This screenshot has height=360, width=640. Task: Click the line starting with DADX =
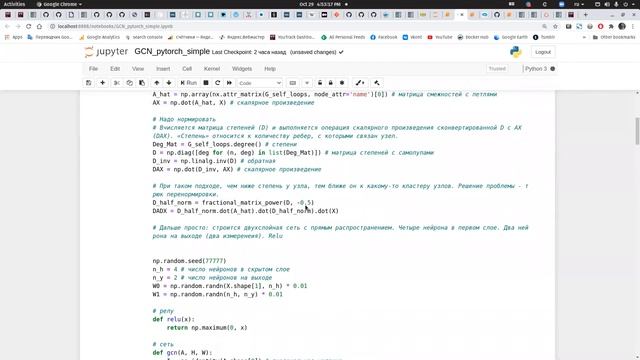(x=245, y=211)
